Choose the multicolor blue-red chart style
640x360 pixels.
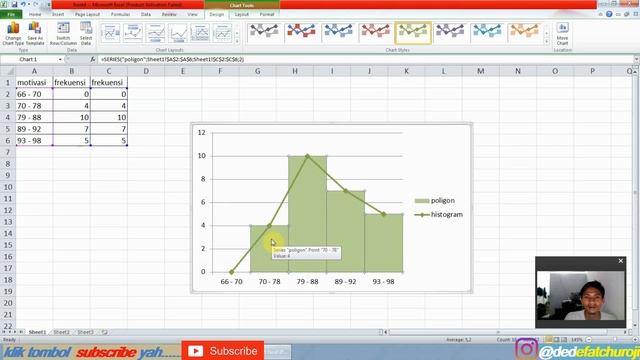tap(301, 33)
